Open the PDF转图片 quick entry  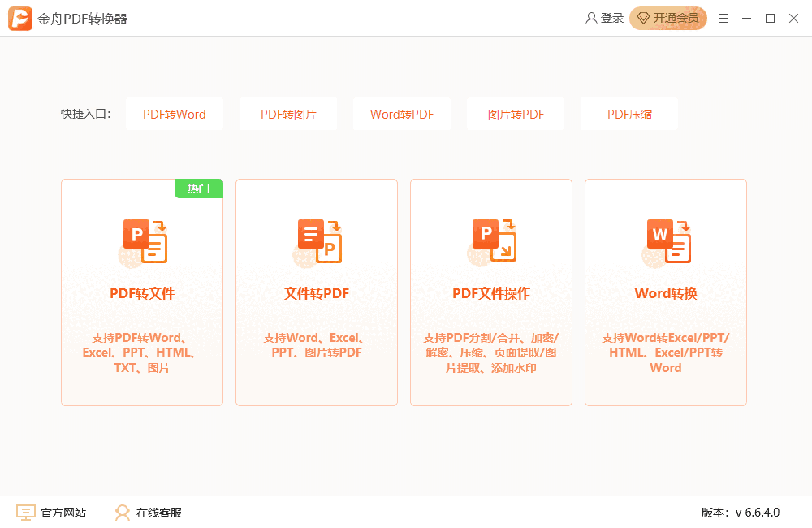[x=287, y=114]
